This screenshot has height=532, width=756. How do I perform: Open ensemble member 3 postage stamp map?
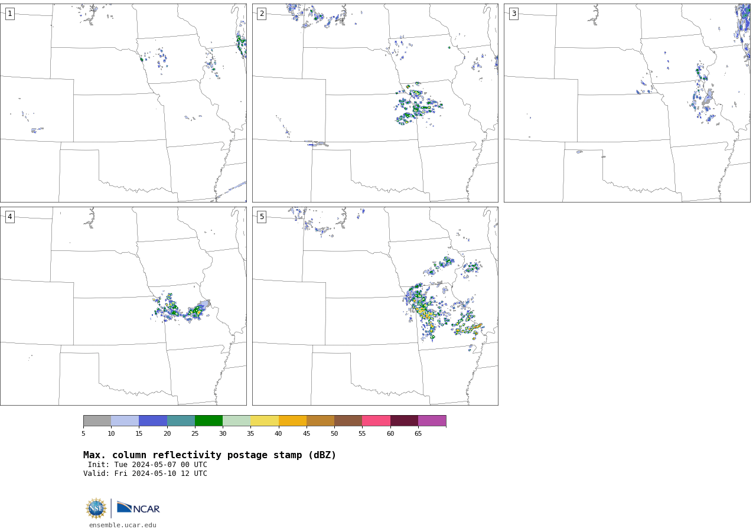pos(627,103)
